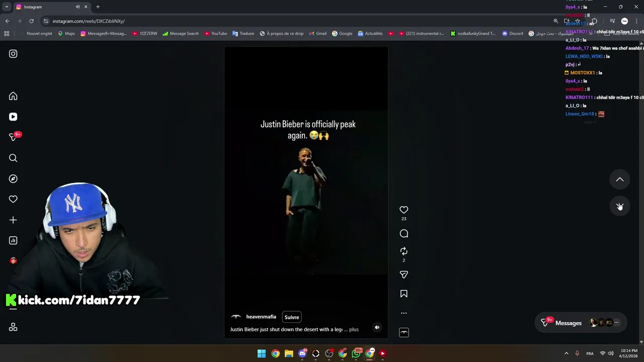This screenshot has width=644, height=362.
Task: Open the volume control in tray
Action: [x=611, y=353]
